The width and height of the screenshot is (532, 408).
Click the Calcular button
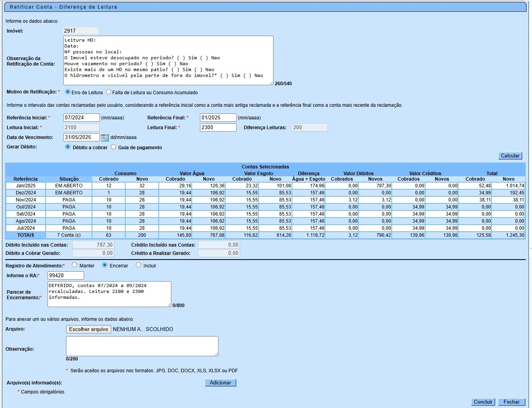coord(510,156)
